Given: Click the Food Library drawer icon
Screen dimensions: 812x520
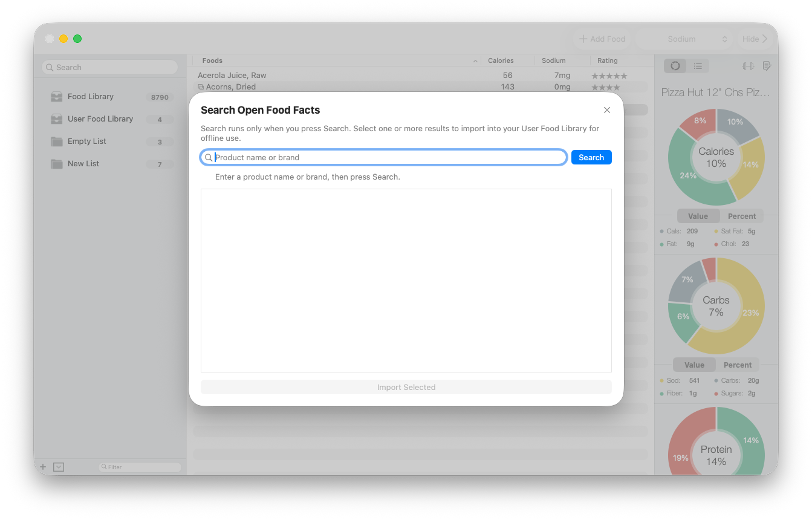Looking at the screenshot, I should coord(57,97).
